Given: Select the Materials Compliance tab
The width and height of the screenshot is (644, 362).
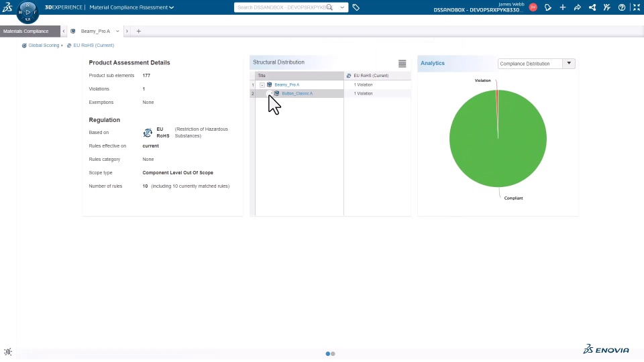Looking at the screenshot, I should click(x=30, y=32).
